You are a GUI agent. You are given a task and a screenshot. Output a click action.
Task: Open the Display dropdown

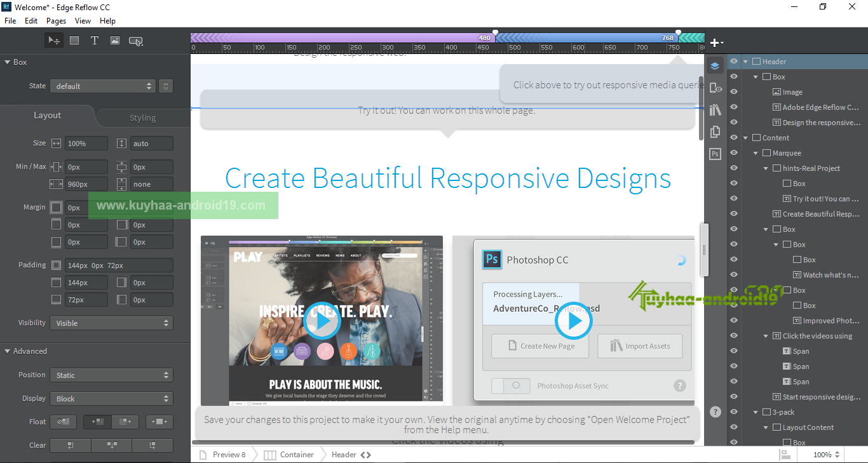pyautogui.click(x=112, y=398)
